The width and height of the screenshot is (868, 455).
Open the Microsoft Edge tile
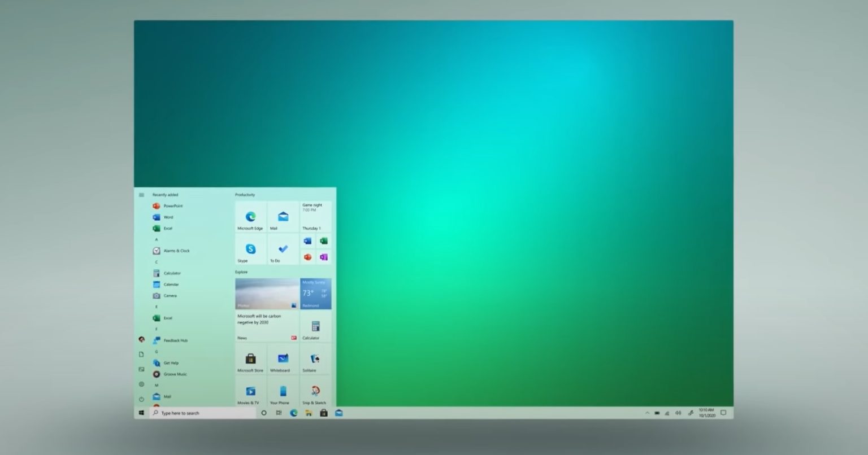[x=250, y=216]
